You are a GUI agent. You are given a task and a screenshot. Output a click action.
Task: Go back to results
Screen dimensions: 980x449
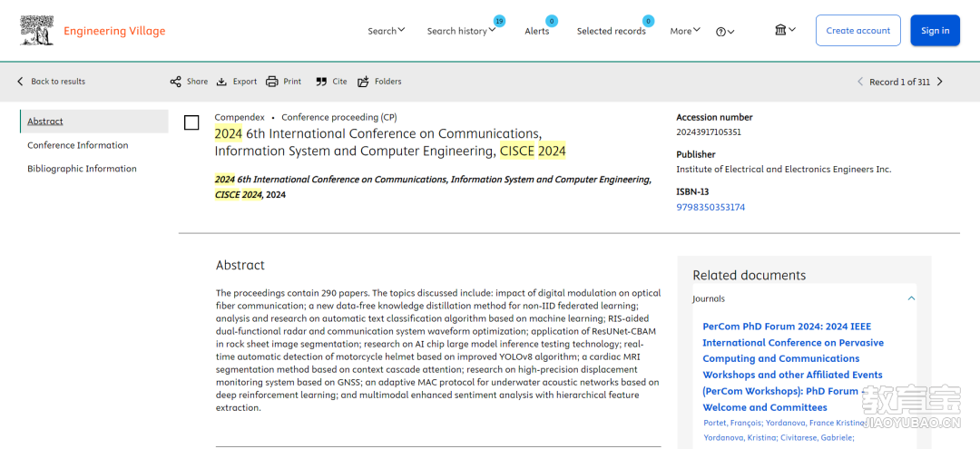[51, 81]
